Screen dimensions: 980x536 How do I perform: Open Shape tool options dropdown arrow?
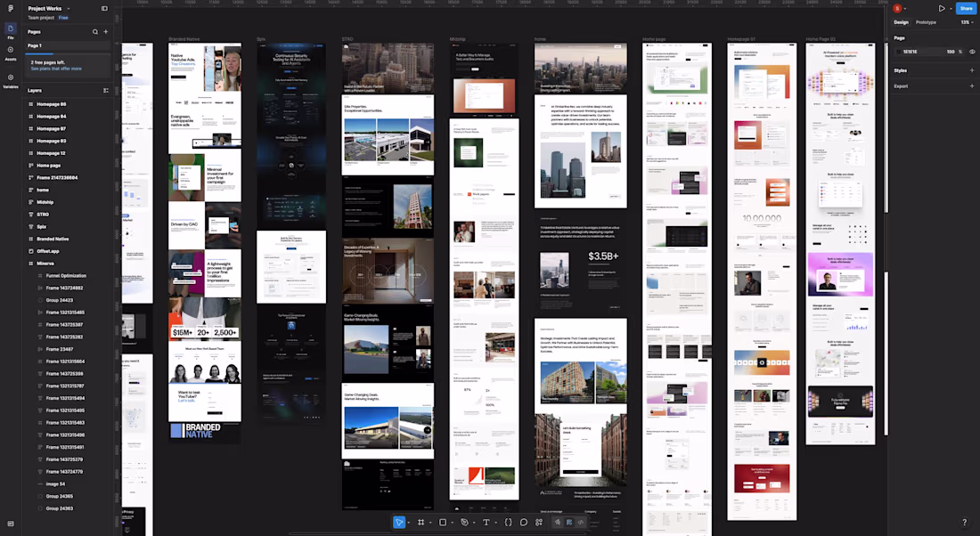(x=452, y=523)
